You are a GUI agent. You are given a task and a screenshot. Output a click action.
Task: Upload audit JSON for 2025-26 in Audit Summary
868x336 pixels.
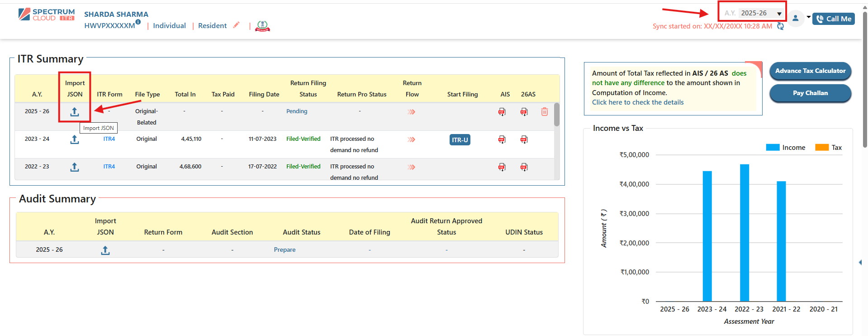tap(105, 250)
